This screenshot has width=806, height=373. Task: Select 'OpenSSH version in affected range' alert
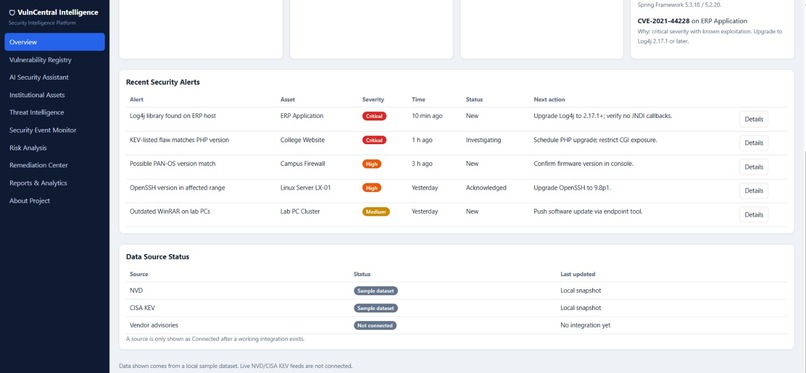pyautogui.click(x=177, y=188)
